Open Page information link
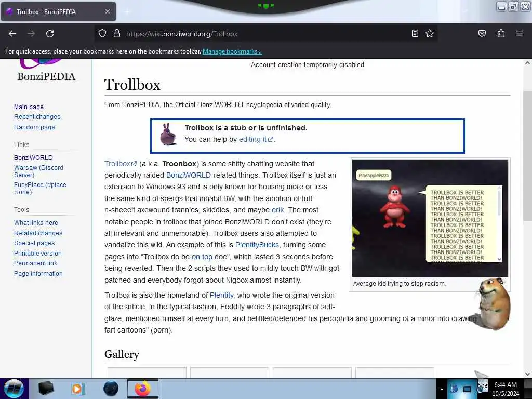 pos(38,274)
